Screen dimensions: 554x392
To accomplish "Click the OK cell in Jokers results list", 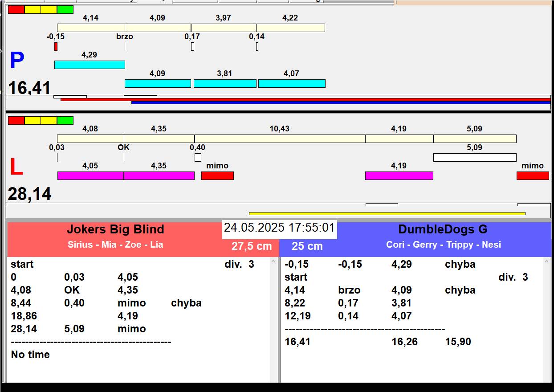I will [72, 290].
